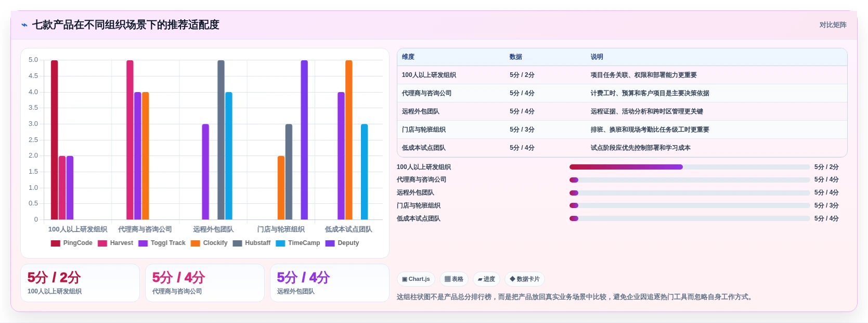
Task: Click the panel title 七款产品在不同组织场景下的推荐适配度
Action: point(126,25)
